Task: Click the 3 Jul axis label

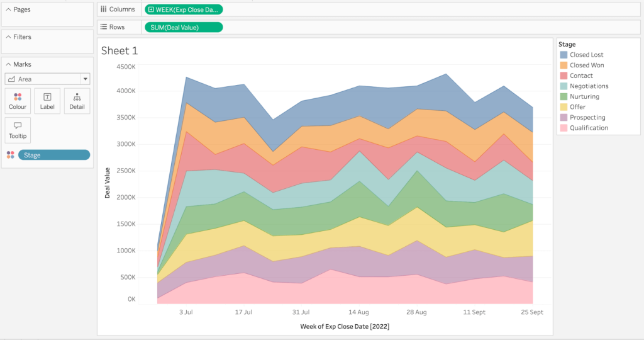Action: pyautogui.click(x=186, y=312)
